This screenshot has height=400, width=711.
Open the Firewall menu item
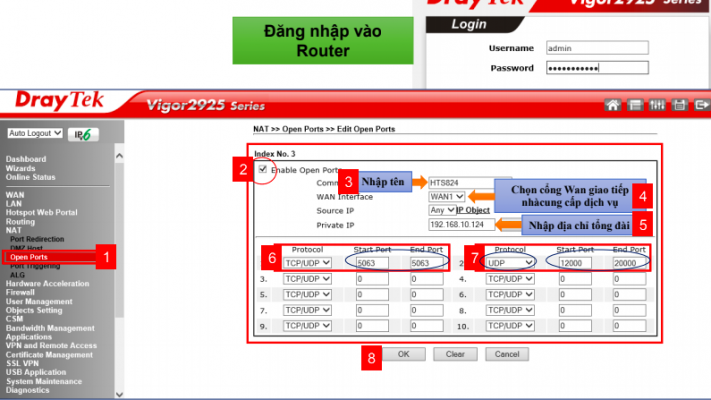(x=22, y=291)
